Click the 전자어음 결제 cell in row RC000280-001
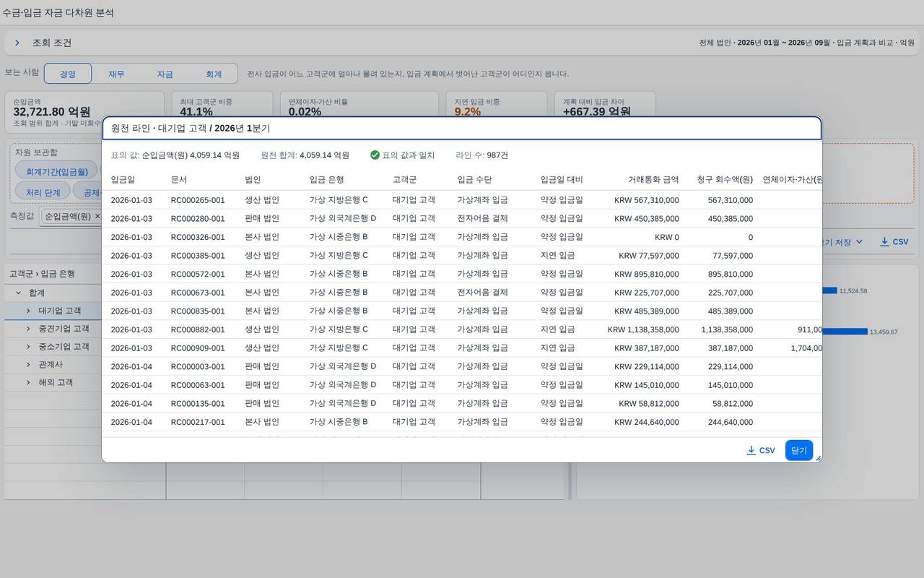Screen dimensions: 924x578 point(482,218)
